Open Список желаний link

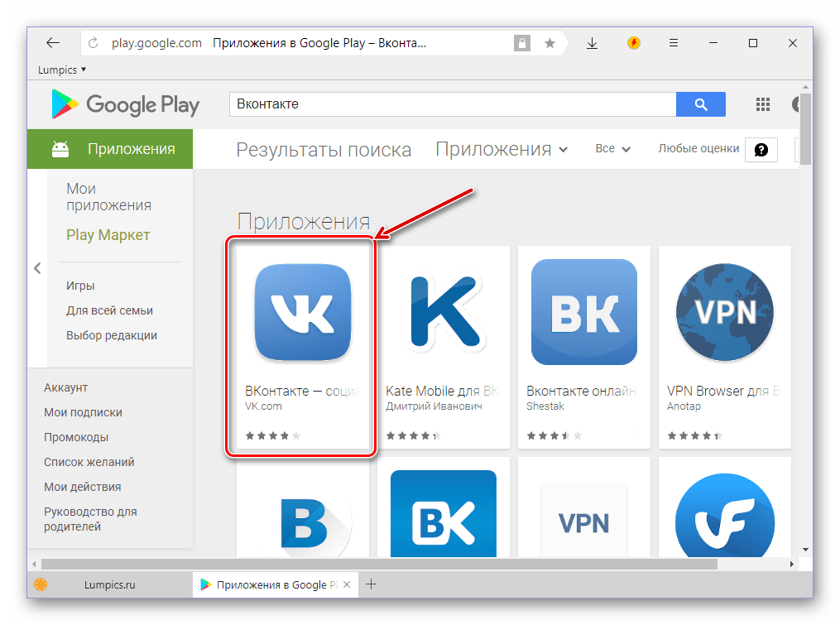pos(89,462)
